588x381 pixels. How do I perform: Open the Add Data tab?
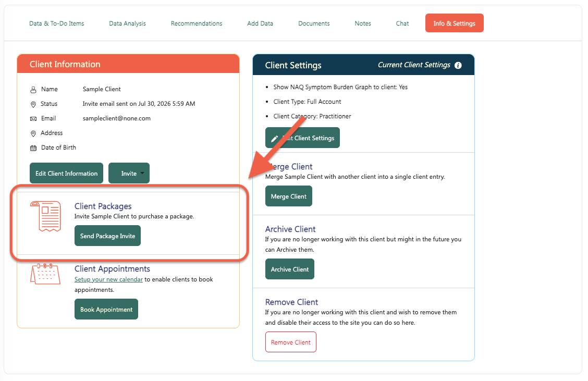(x=260, y=23)
